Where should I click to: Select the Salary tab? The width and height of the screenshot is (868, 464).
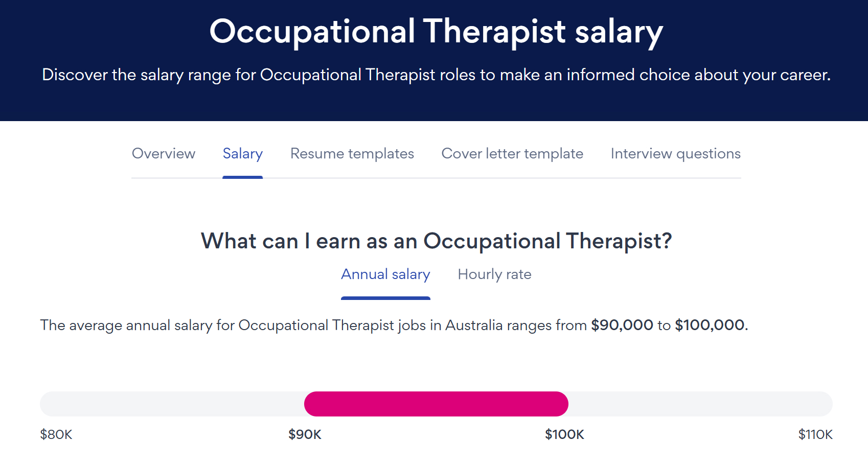243,154
